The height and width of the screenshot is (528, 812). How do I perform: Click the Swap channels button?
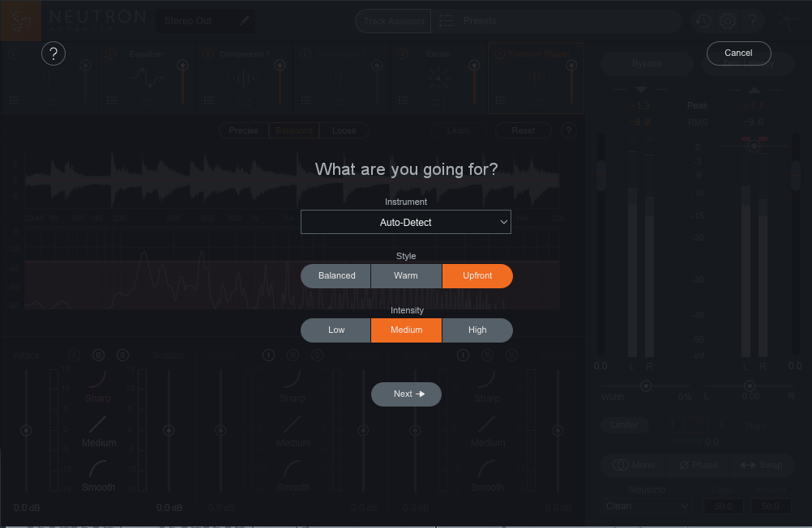pos(761,465)
